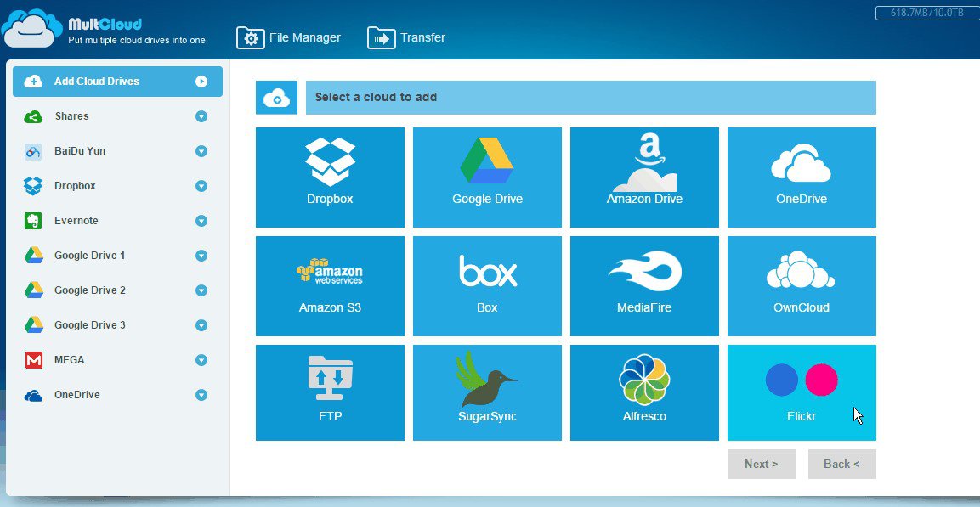980x507 pixels.
Task: Click the 'Select a cloud to add' header
Action: click(591, 98)
